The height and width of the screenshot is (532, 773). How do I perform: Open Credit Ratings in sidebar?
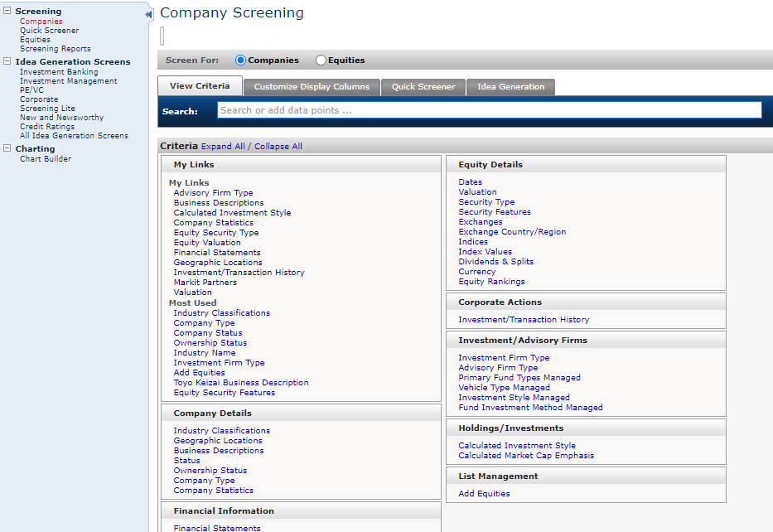pos(47,127)
